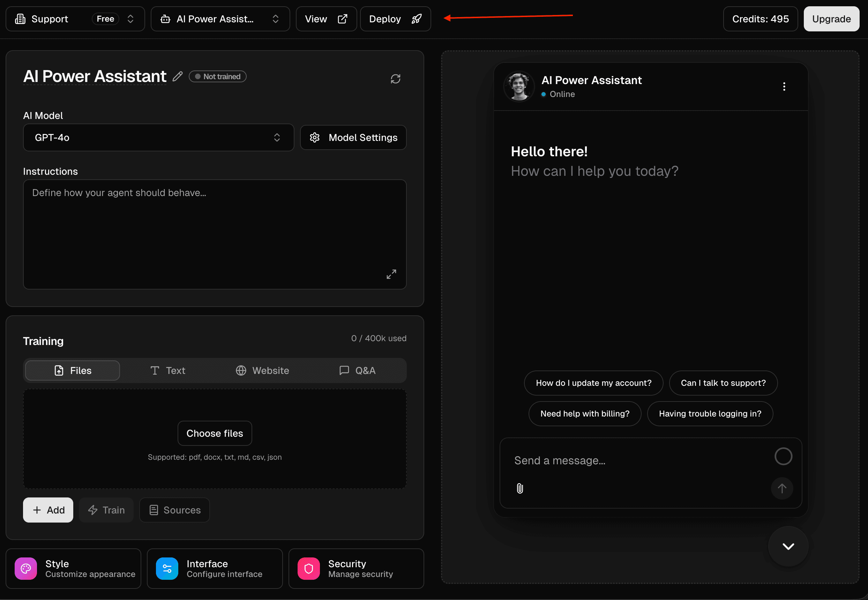Image resolution: width=868 pixels, height=600 pixels.
Task: Expand the Instructions box with expand icon
Action: pyautogui.click(x=391, y=274)
